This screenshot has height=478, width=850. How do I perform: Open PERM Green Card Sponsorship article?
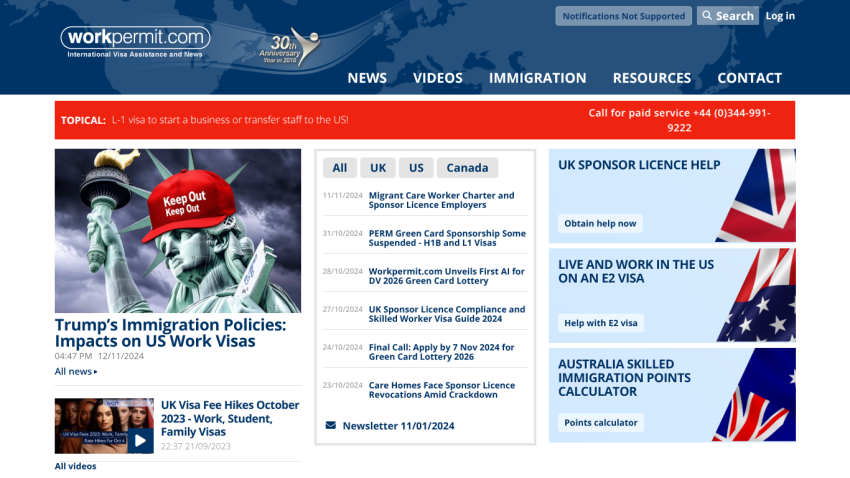[x=447, y=238]
